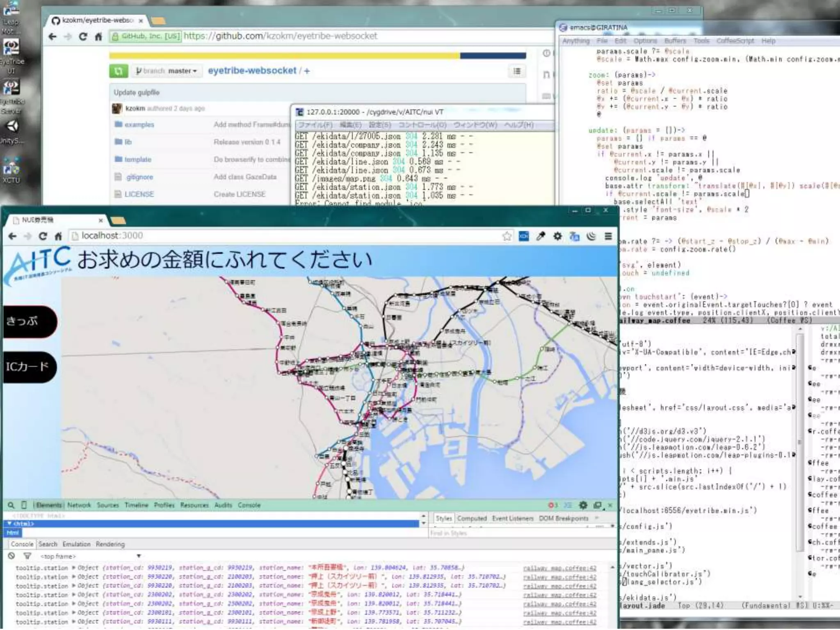Open the Chrome hamburger menu icon
Image resolution: width=840 pixels, height=630 pixels.
(608, 236)
